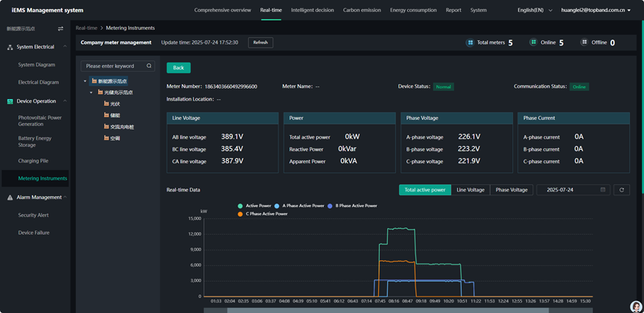Screen dimensions: 644x313
Task: Open the 2025-07-24 date picker
Action: (573, 189)
